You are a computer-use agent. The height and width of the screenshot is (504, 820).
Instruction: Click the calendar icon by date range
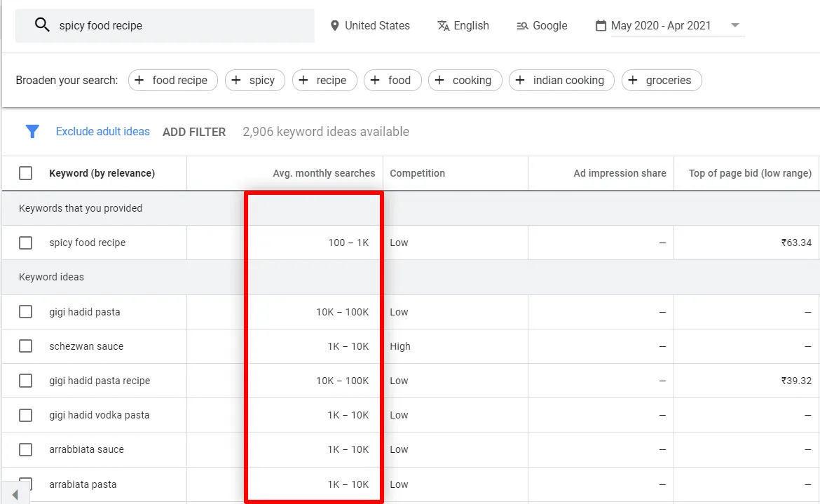click(601, 25)
